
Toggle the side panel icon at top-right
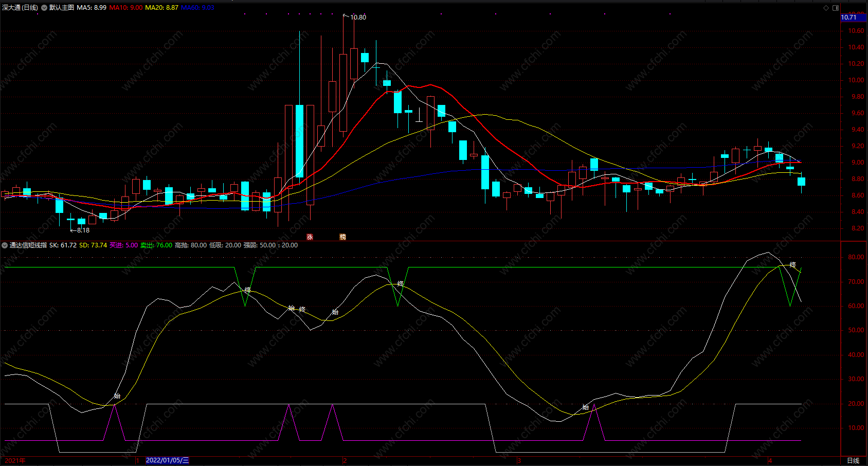point(836,8)
